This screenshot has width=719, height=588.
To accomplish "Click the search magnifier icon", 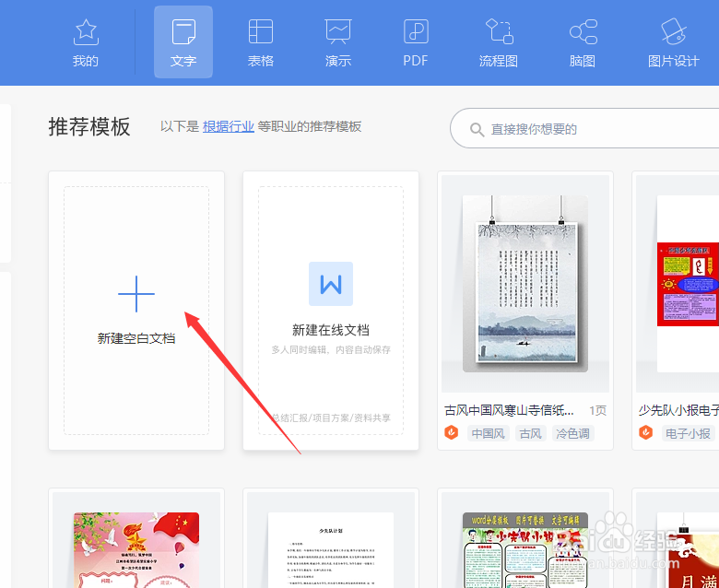I will (x=477, y=130).
